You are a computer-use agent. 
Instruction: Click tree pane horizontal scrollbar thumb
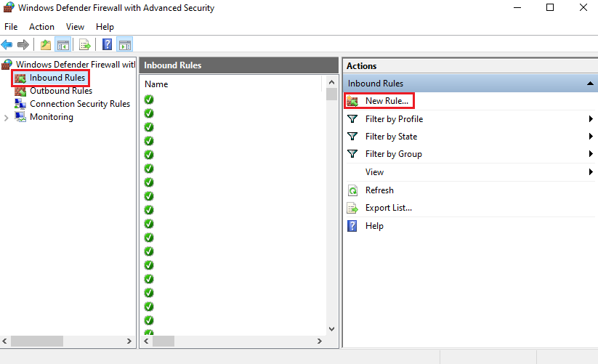[x=37, y=341]
